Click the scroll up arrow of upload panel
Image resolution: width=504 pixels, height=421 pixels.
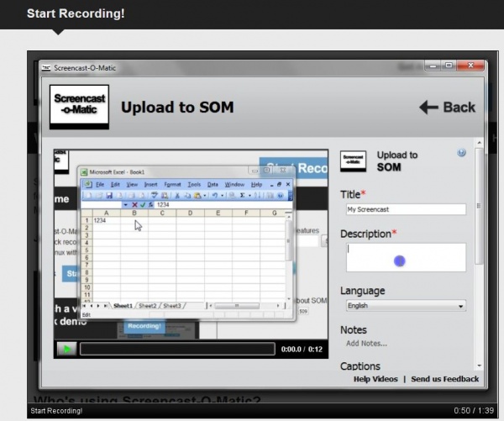point(480,143)
